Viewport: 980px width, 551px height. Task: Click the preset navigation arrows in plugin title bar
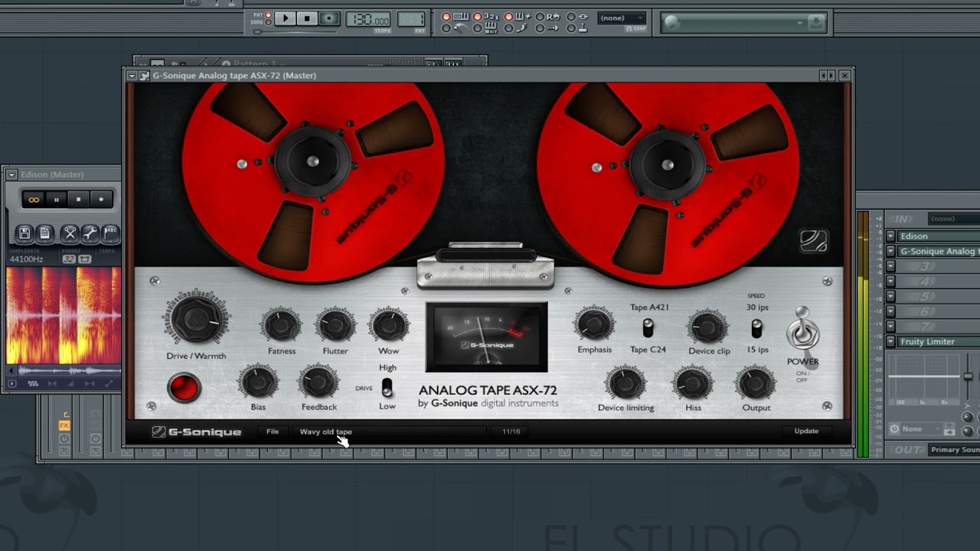(827, 76)
